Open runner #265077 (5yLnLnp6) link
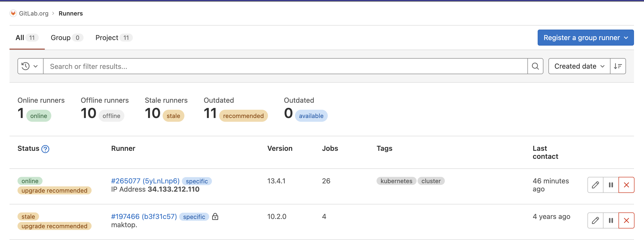The width and height of the screenshot is (644, 240). [145, 181]
